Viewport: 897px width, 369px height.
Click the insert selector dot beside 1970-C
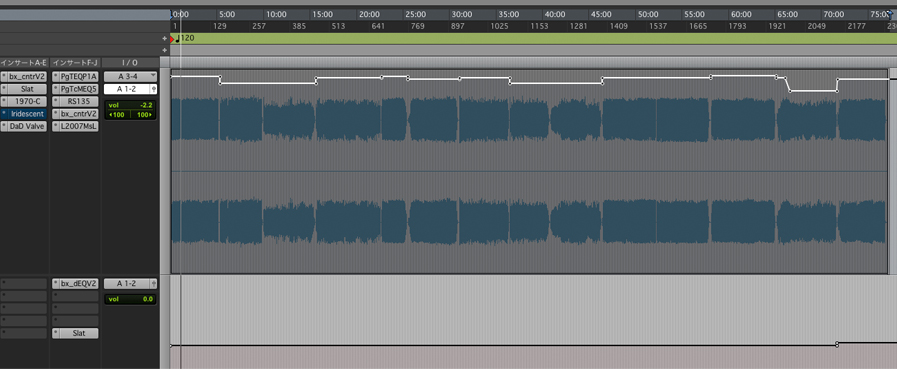click(4, 101)
